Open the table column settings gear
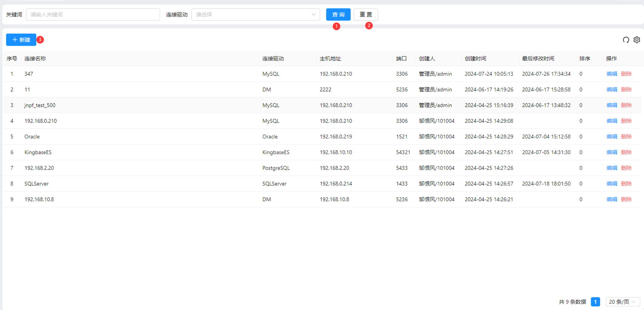 point(637,40)
